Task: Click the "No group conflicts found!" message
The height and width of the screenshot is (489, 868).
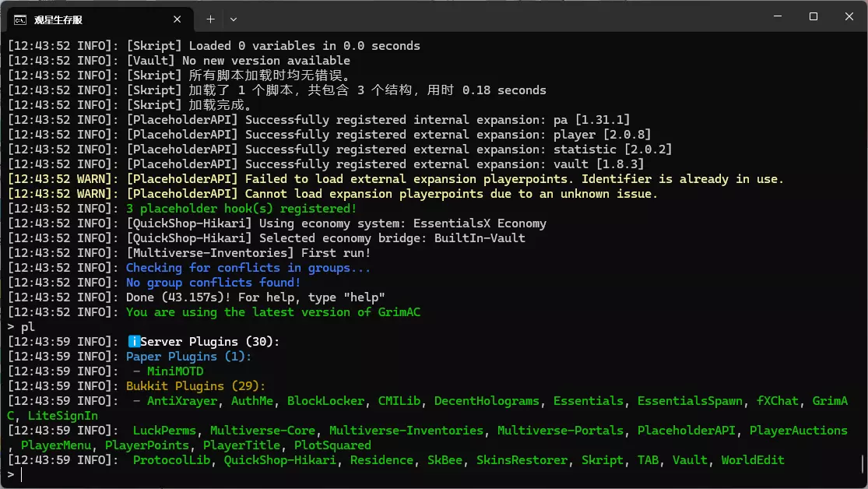Action: point(213,283)
